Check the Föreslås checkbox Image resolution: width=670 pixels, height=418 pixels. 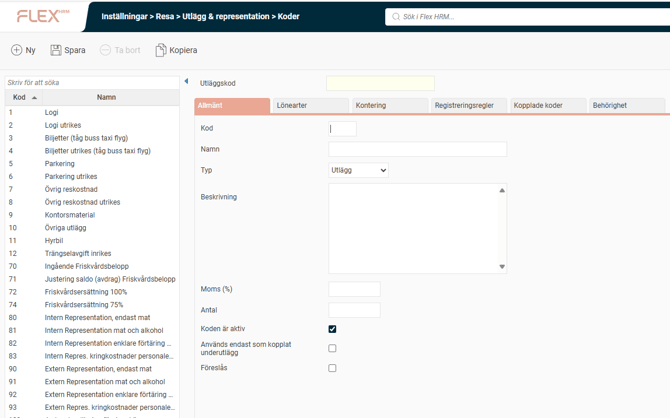(332, 368)
